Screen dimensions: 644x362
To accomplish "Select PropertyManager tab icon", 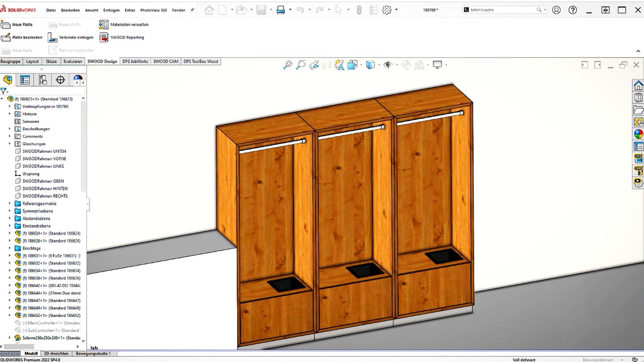I will coord(25,80).
